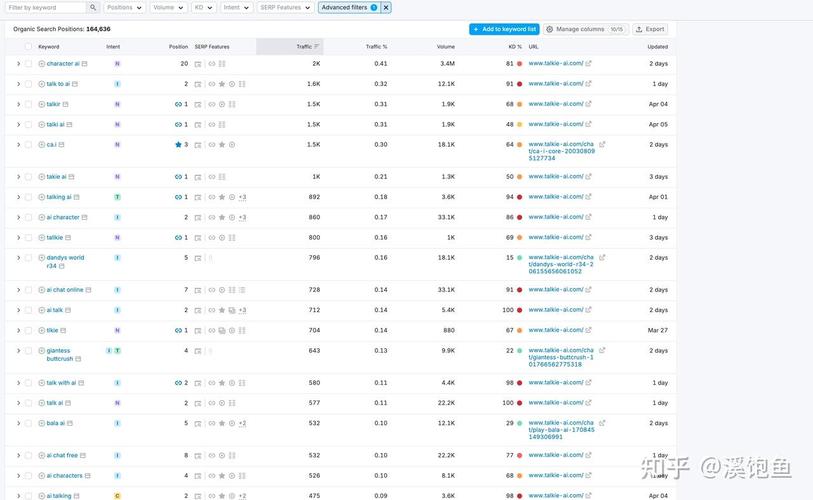Open the 'character ai' keyword link
Viewport: 813px width, 500px height.
pyautogui.click(x=63, y=64)
